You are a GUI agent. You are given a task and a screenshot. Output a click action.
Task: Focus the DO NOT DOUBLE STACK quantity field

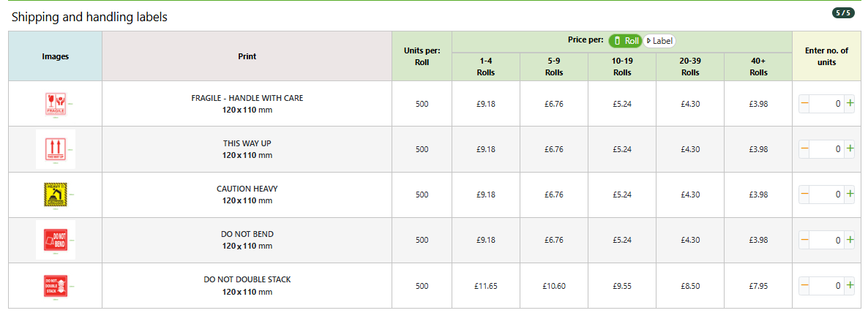pyautogui.click(x=827, y=285)
